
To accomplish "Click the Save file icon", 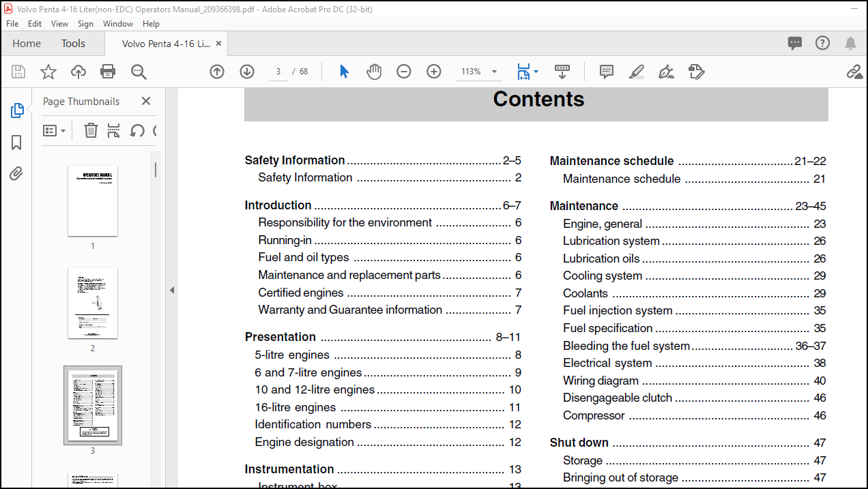I will [18, 72].
